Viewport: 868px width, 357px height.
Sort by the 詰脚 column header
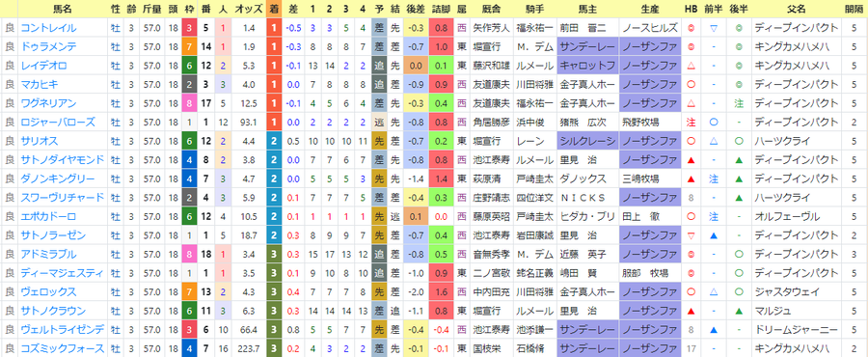441,9
